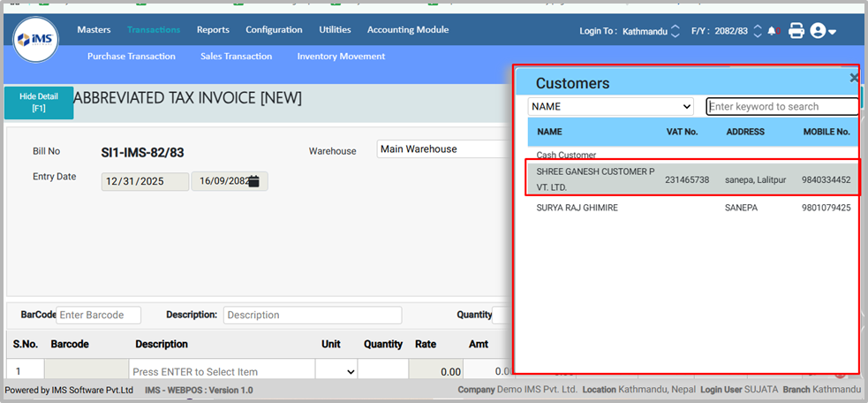Open the Masters menu

[94, 29]
